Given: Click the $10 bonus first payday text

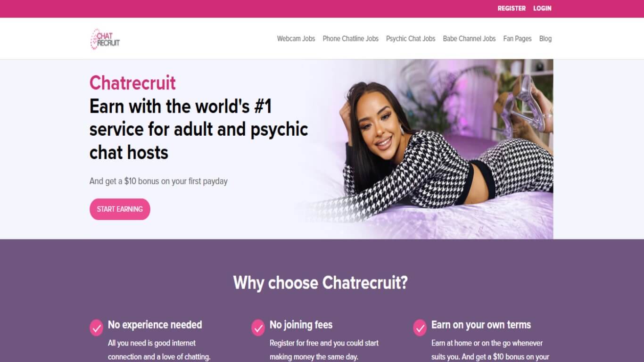Looking at the screenshot, I should click(158, 181).
